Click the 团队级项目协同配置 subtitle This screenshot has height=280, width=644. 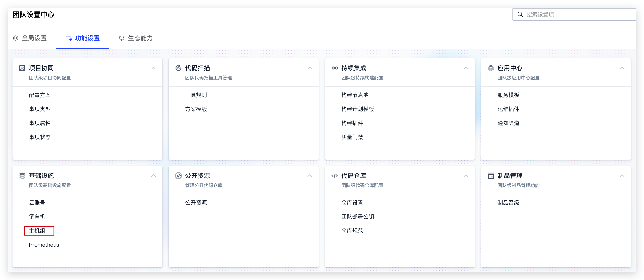[x=50, y=78]
